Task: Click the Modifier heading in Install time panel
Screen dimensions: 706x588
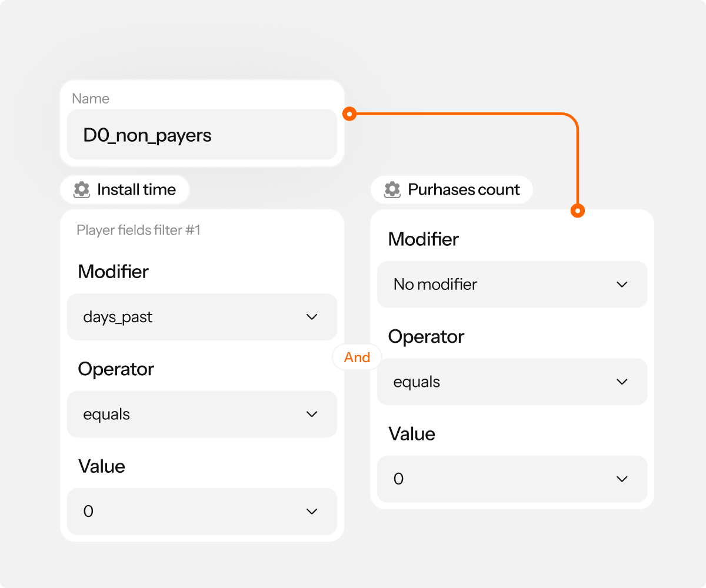Action: pos(114,272)
